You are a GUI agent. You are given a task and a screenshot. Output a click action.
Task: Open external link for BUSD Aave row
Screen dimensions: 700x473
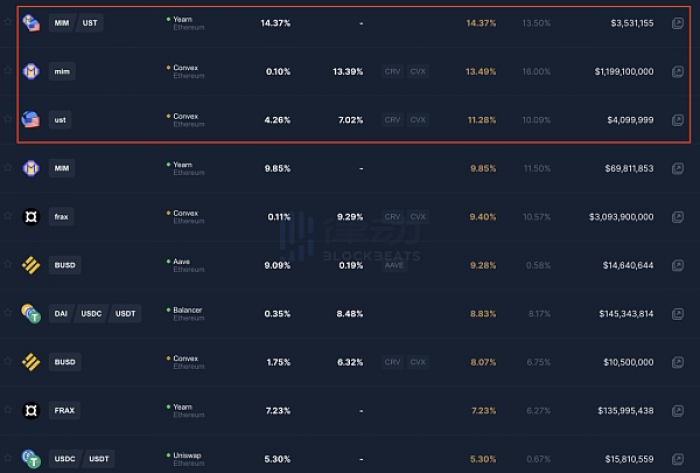click(x=677, y=266)
